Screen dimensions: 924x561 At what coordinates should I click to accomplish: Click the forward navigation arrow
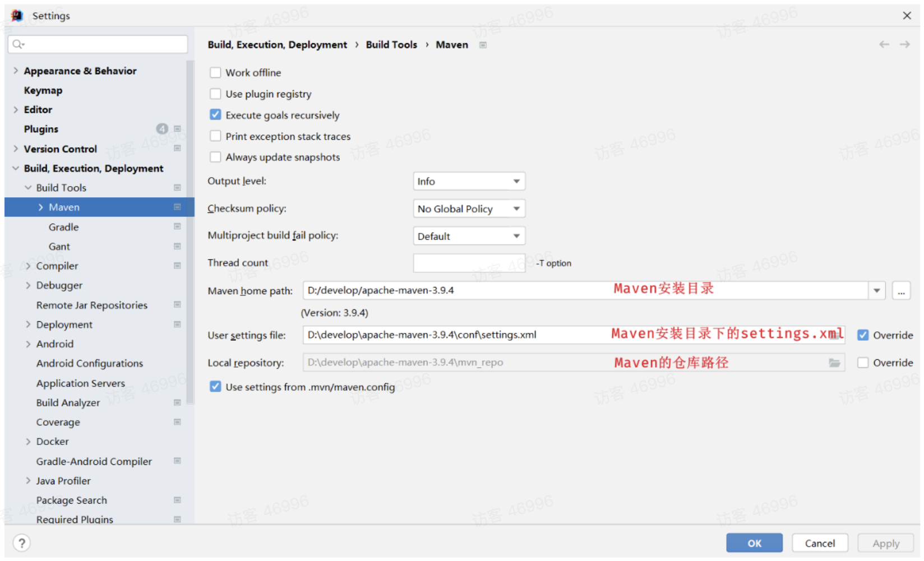tap(904, 45)
